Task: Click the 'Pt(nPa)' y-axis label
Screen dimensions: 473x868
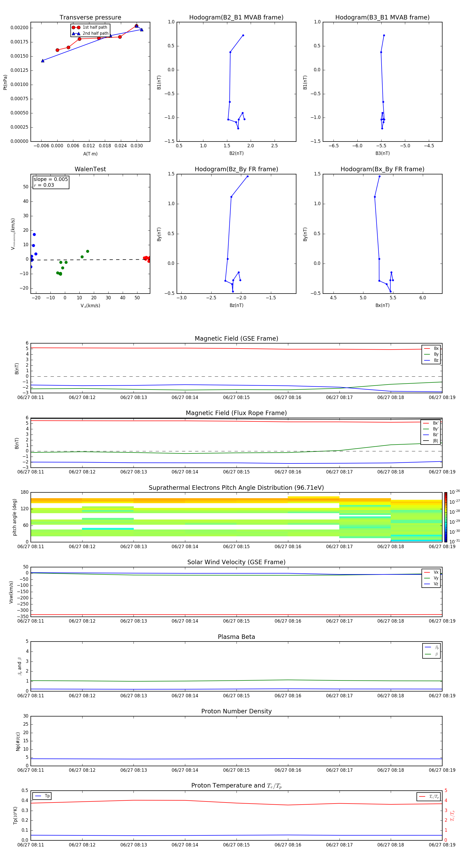Action: 5,82
